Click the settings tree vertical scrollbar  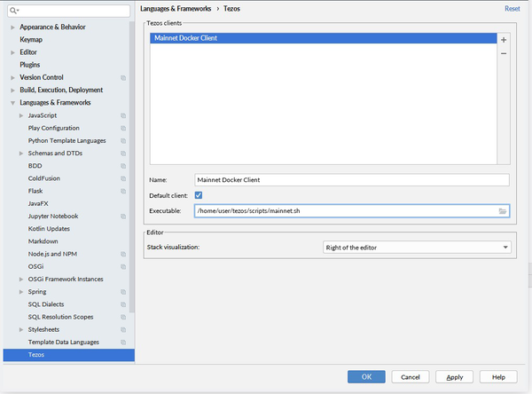click(x=132, y=167)
